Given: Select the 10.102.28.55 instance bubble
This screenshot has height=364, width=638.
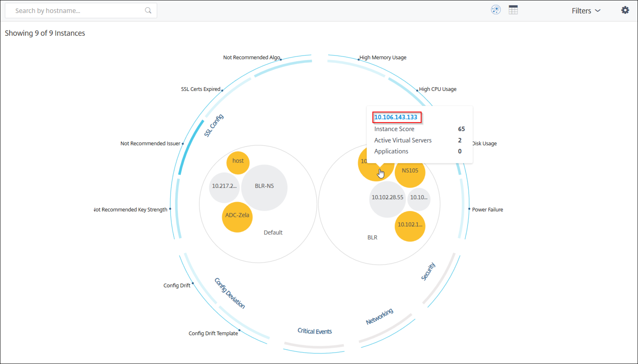Looking at the screenshot, I should point(387,199).
